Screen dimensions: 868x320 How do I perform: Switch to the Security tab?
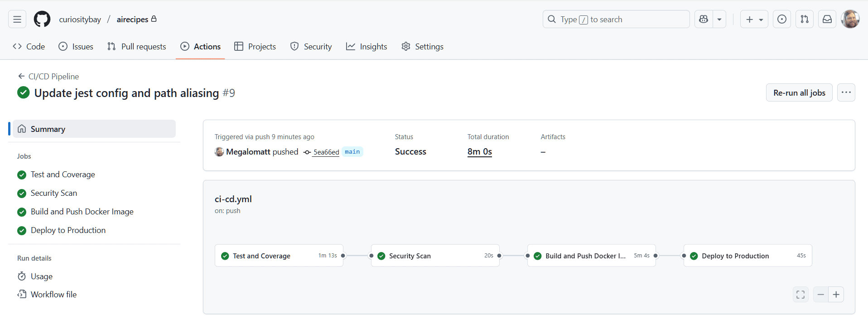(311, 47)
